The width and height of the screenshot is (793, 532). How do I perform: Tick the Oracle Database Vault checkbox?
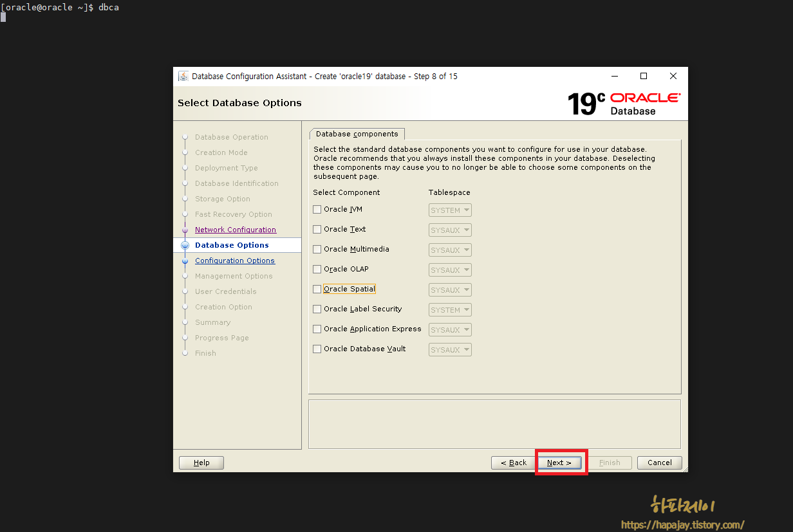(x=317, y=349)
